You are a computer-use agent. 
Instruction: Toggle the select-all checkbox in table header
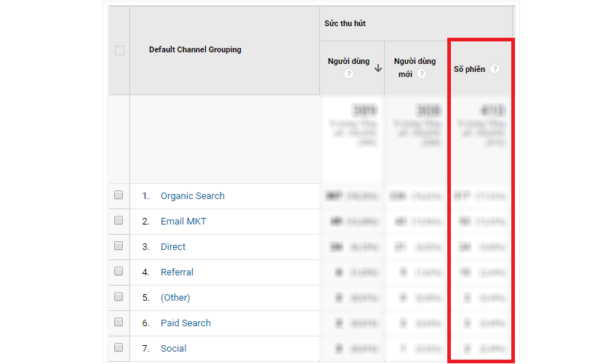(x=119, y=50)
